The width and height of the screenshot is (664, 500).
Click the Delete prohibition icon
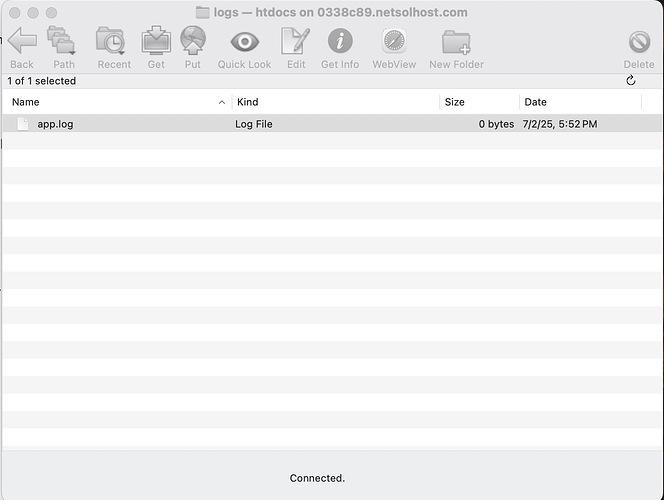[639, 42]
